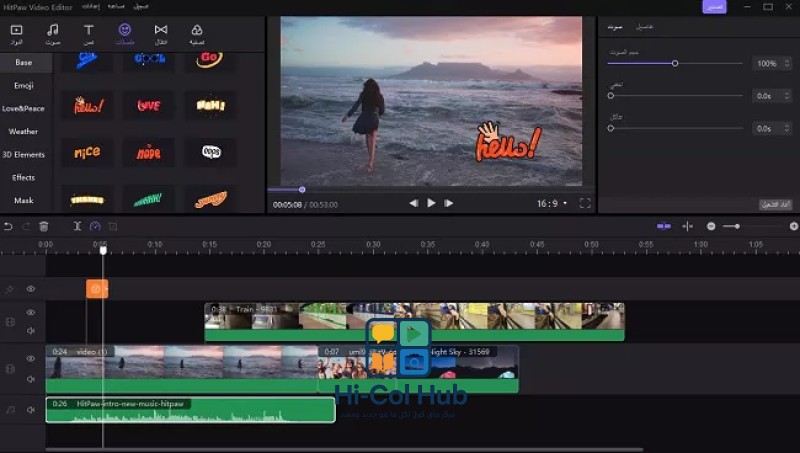Open the 16:9 aspect ratio dropdown
Viewport: 800px width, 453px height.
(551, 203)
